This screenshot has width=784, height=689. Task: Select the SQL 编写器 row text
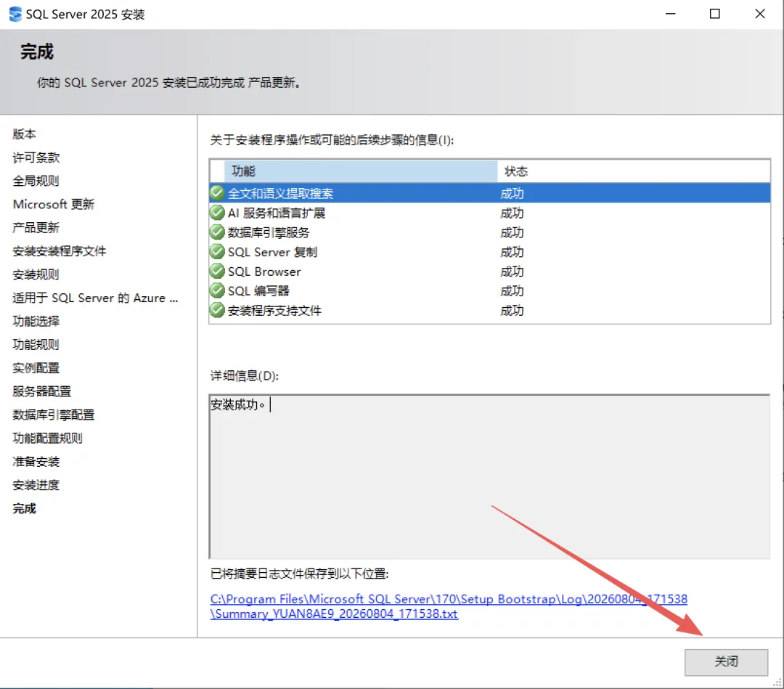tap(258, 291)
